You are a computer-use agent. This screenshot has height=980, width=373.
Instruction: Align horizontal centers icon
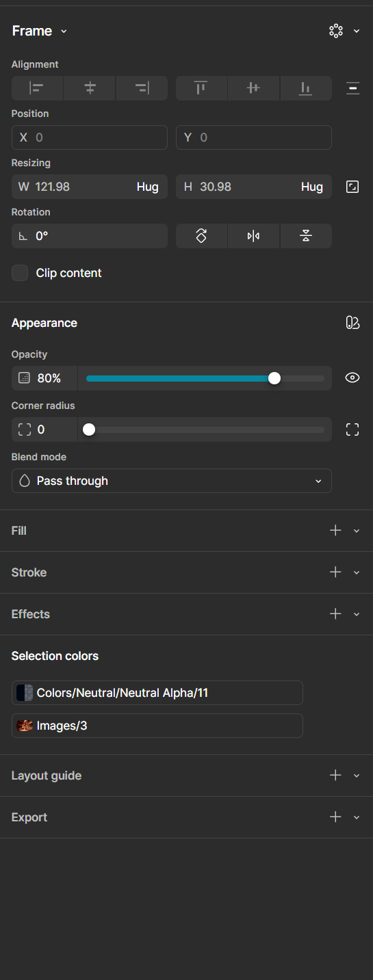point(90,88)
